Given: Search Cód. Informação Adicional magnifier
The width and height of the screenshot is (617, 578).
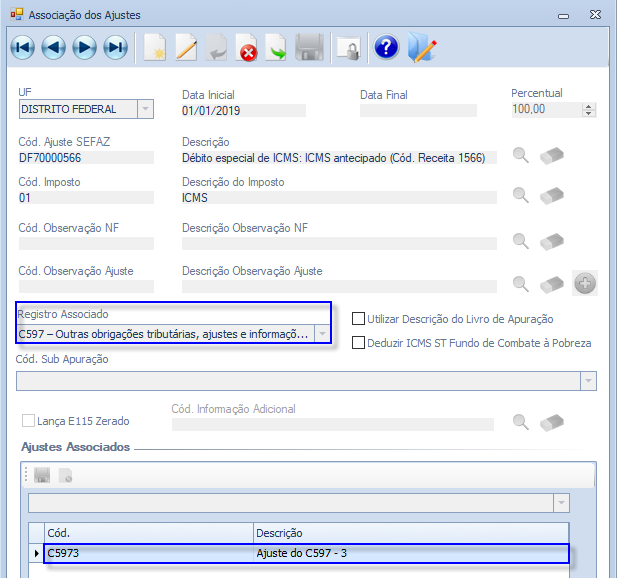Looking at the screenshot, I should point(521,422).
